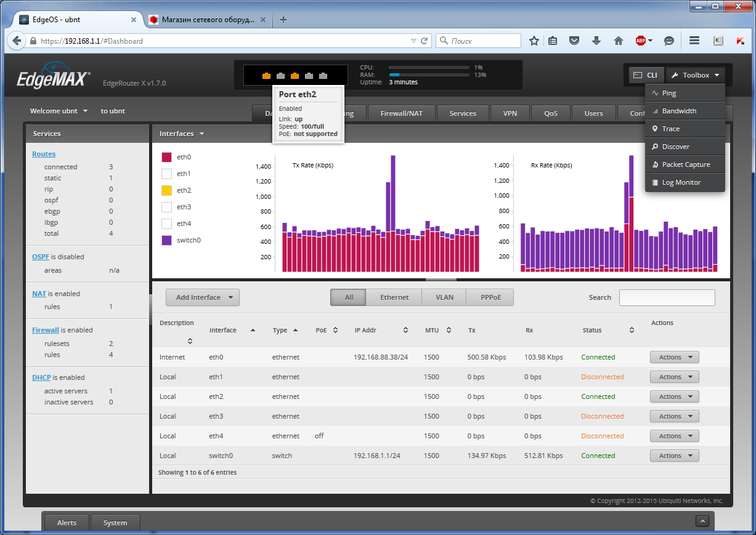Image resolution: width=756 pixels, height=535 pixels.
Task: Select the Ethernet filter tab
Action: pos(394,297)
